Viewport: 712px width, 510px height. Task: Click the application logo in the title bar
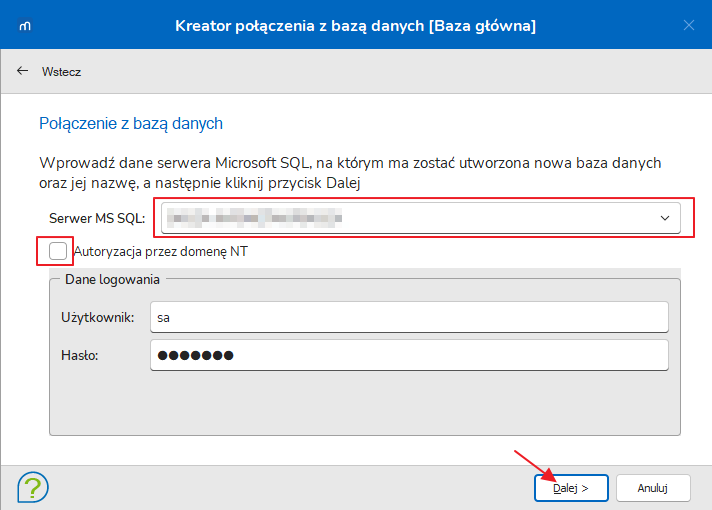point(25,25)
